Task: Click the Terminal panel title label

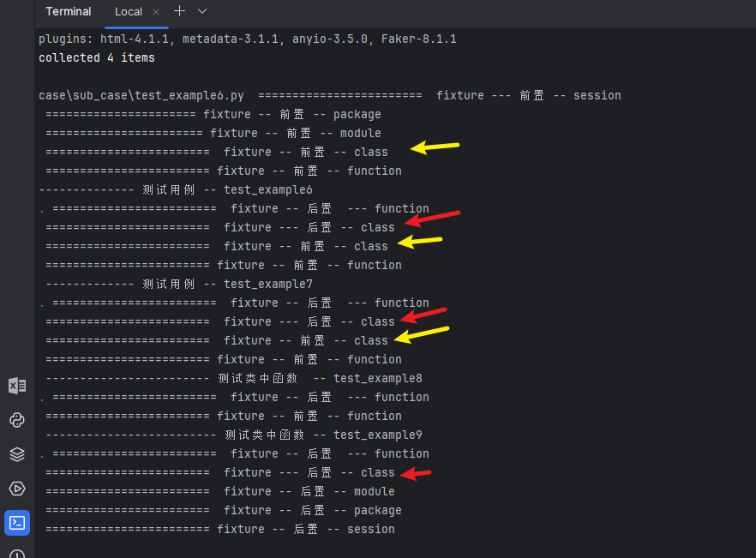Action: click(x=68, y=11)
